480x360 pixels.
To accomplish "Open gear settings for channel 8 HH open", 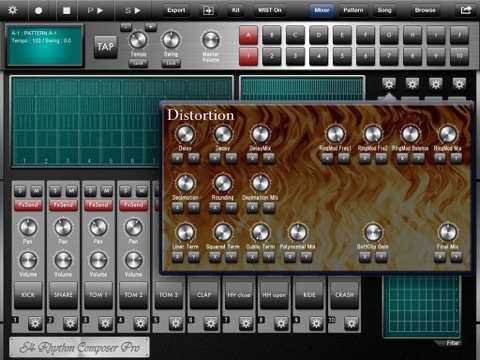I will point(281,323).
